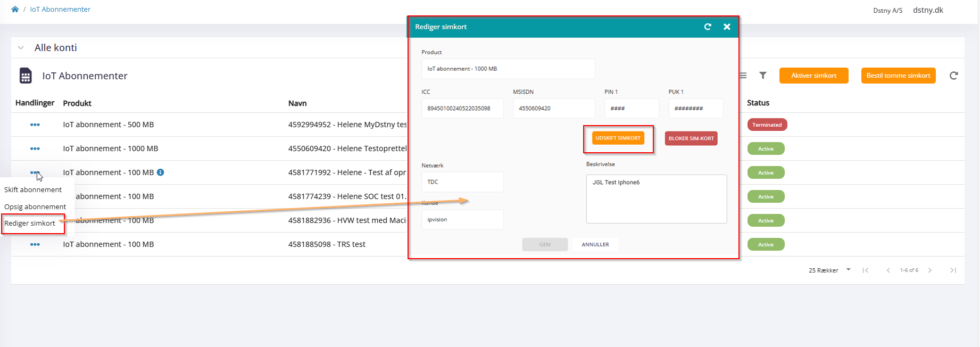The width and height of the screenshot is (980, 347).
Task: Click Annuller to cancel editing
Action: [595, 244]
